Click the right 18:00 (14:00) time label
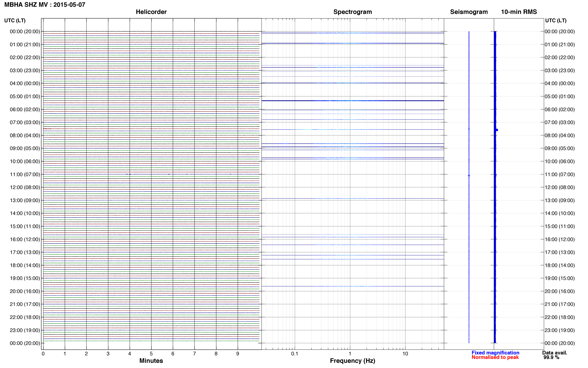This screenshot has width=588, height=368. 560,265
